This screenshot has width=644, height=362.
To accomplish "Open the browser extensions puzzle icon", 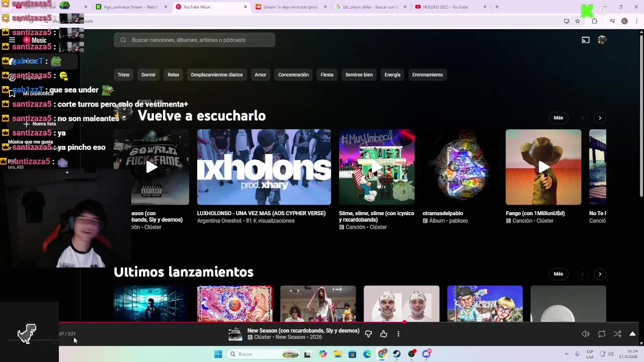I will coord(595,21).
